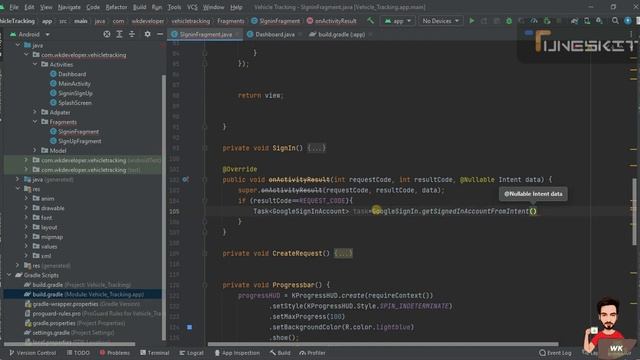Click the editor vertical scrollbar
The image size is (640, 360).
[x=635, y=212]
